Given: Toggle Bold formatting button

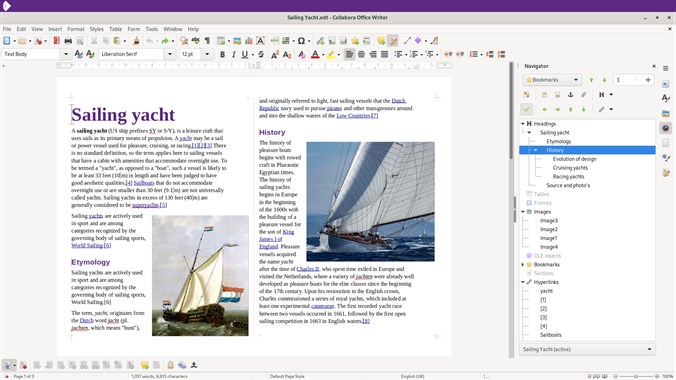Looking at the screenshot, I should [x=222, y=54].
